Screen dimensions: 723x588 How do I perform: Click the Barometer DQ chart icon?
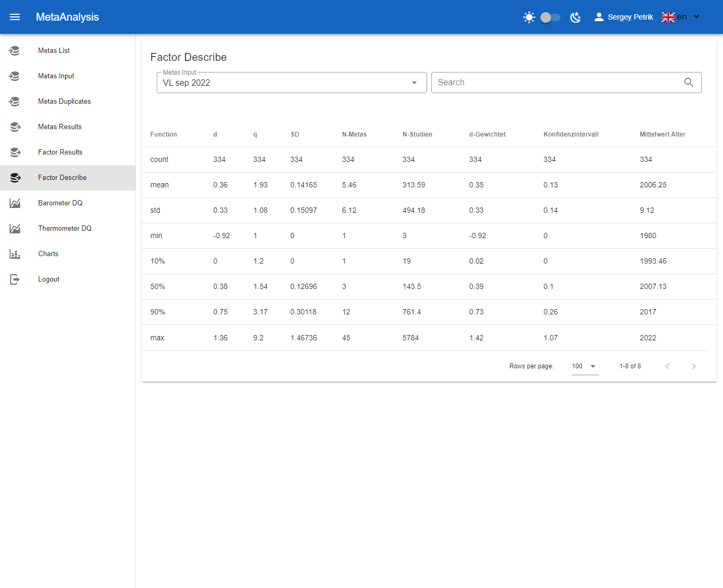point(15,203)
